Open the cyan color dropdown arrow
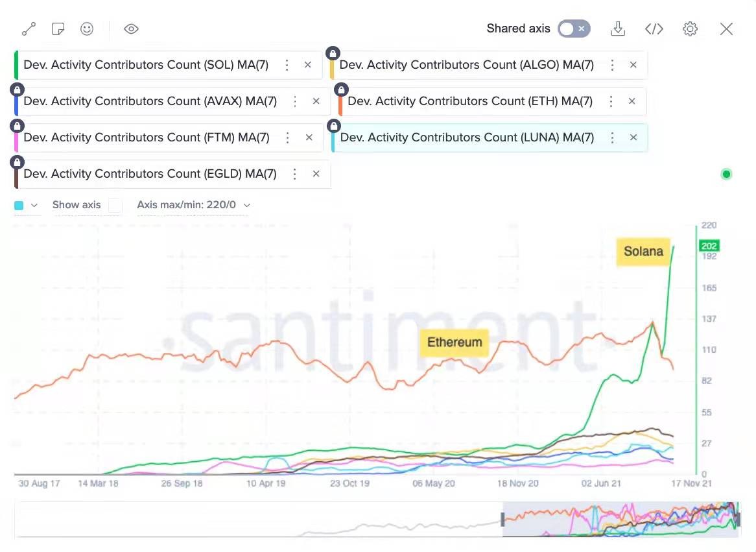Image resolution: width=756 pixels, height=552 pixels. pyautogui.click(x=34, y=206)
